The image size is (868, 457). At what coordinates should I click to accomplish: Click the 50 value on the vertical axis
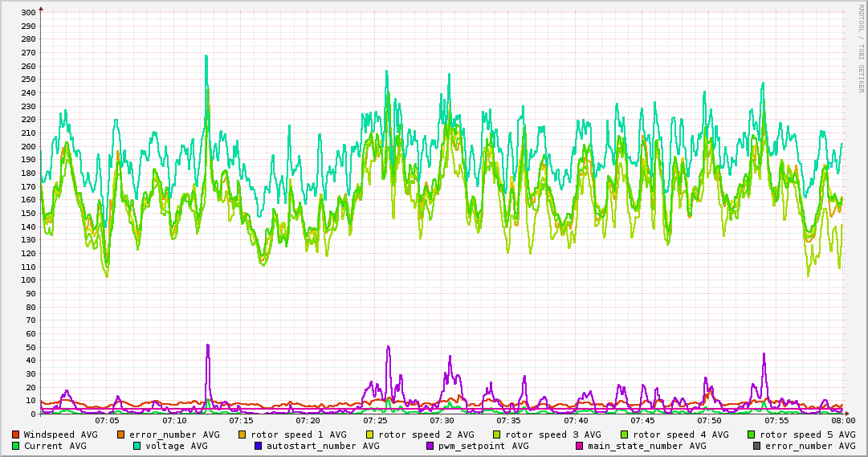tap(31, 347)
